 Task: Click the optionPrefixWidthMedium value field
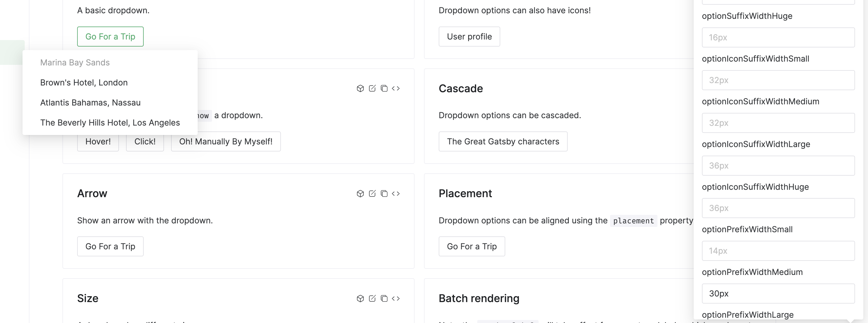(x=778, y=293)
